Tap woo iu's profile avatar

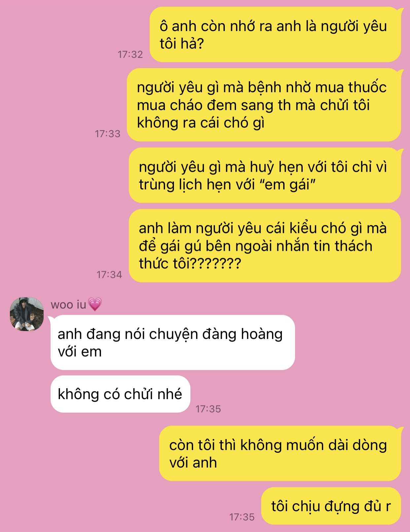[x=27, y=314]
